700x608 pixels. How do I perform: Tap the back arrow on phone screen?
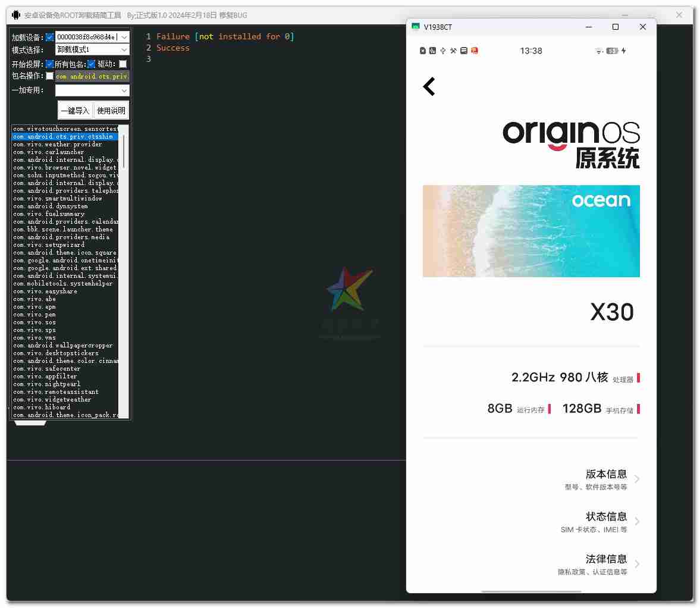point(429,86)
